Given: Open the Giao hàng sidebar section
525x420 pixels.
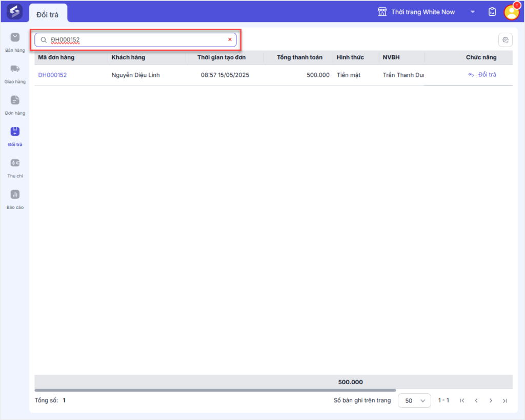Looking at the screenshot, I should coord(15,74).
